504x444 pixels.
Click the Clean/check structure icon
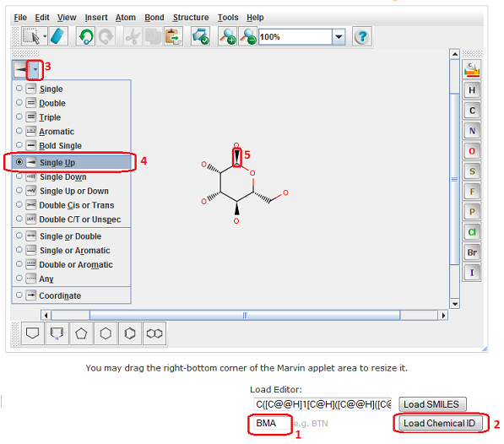click(x=200, y=36)
